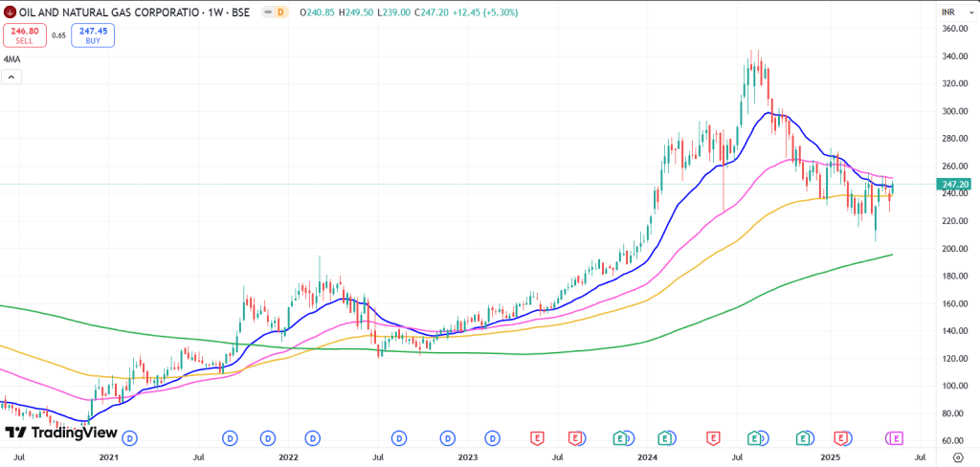Click the 2023 label on the time axis

point(467,457)
